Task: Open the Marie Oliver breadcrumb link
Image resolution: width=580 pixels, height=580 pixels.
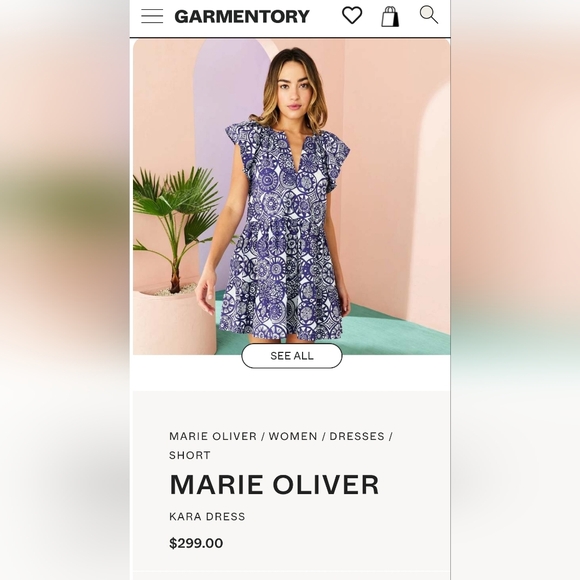Action: (213, 436)
